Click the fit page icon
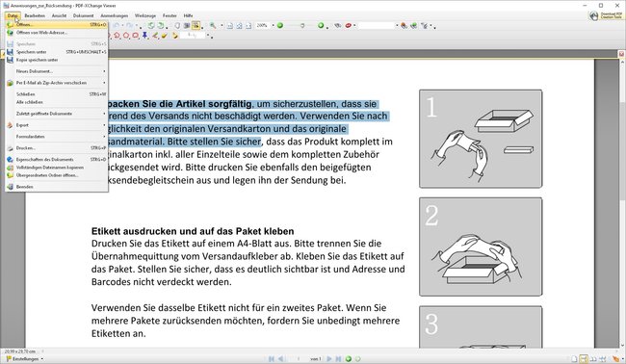 (x=239, y=26)
